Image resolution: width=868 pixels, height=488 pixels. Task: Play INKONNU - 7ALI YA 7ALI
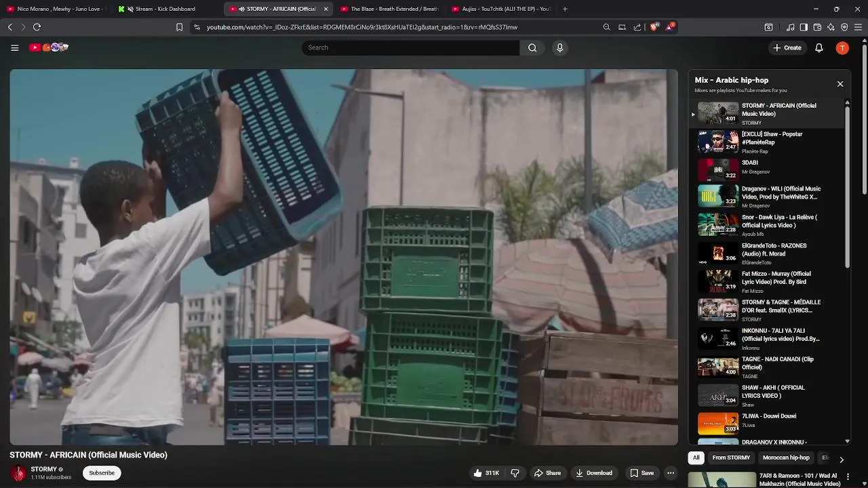(768, 338)
